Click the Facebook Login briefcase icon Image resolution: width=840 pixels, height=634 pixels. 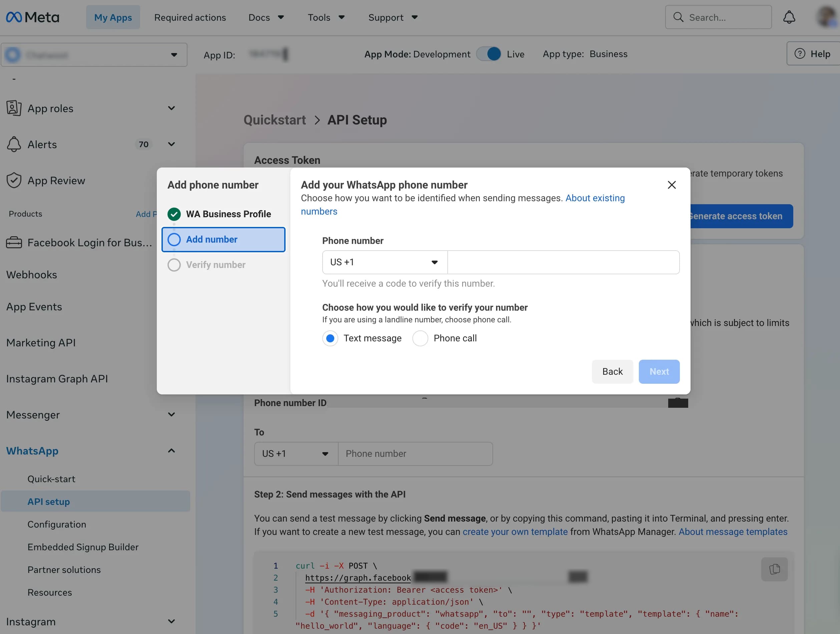(x=14, y=242)
